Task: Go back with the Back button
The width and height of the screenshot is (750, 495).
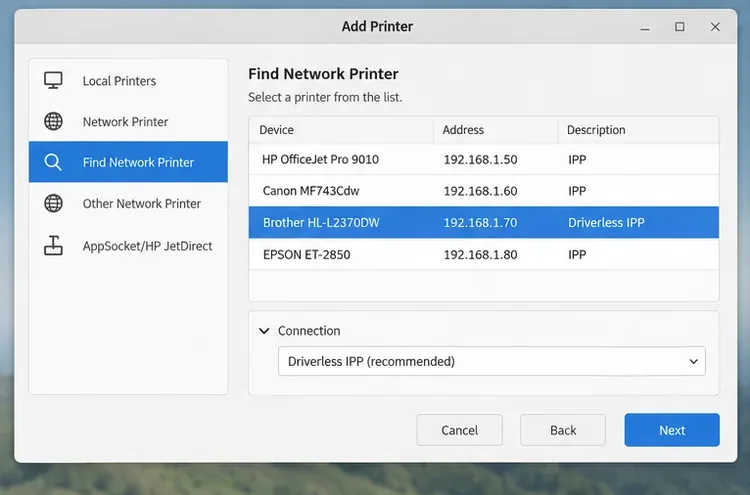Action: pyautogui.click(x=563, y=430)
